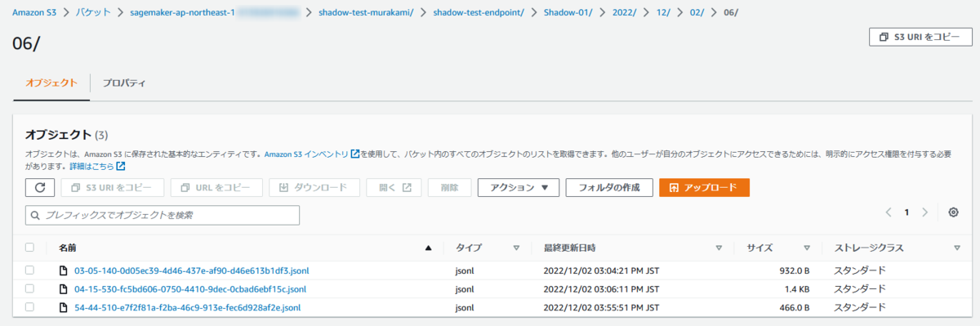Click timestamp 2022/12/02 03:06:11 PM JST
The image size is (980, 326).
tap(600, 289)
